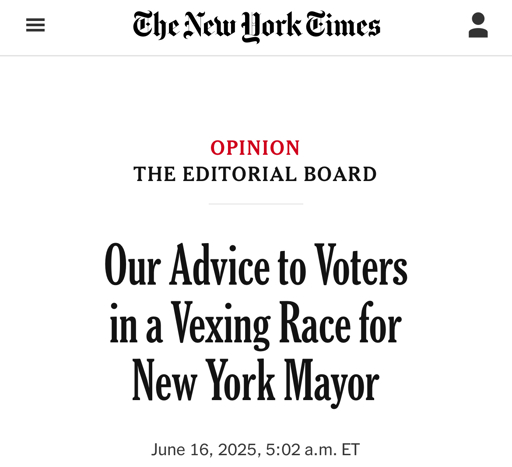The height and width of the screenshot is (467, 512).
Task: Click the word "Mayor" in the headline
Action: pyautogui.click(x=332, y=383)
